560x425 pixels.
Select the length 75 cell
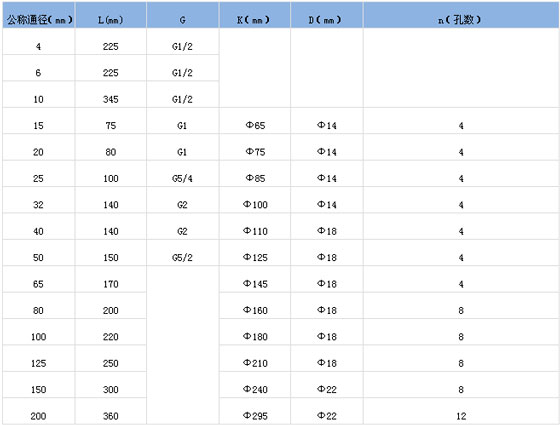pyautogui.click(x=111, y=125)
